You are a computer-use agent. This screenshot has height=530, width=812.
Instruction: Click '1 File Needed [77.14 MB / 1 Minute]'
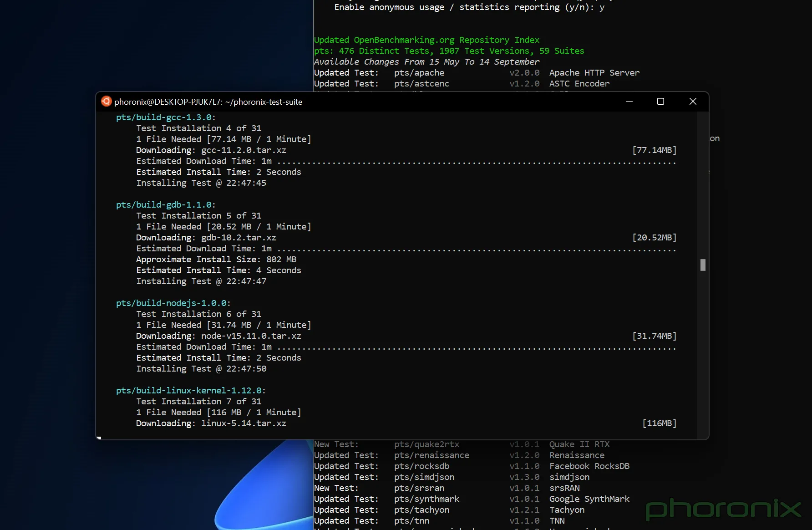tap(223, 139)
